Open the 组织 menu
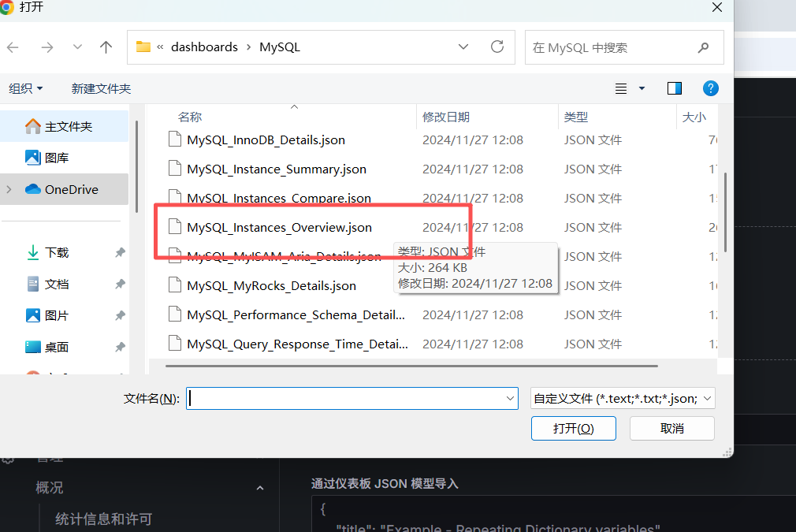Screen dimensions: 796x532 tap(25, 88)
